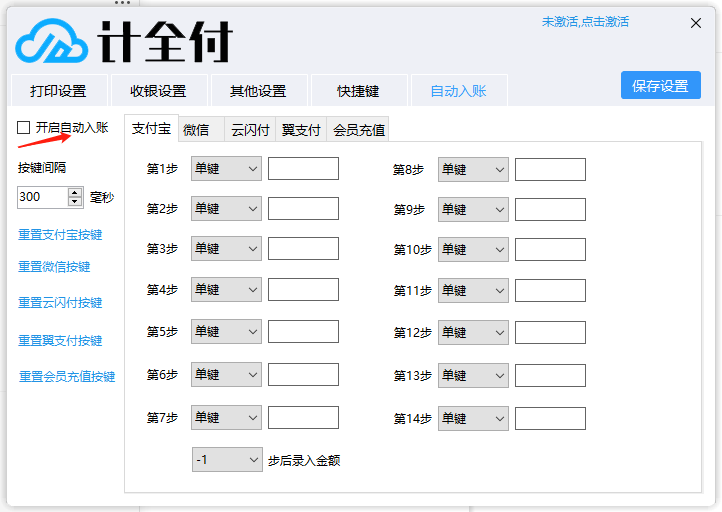Click the 保存设置 button

661,85
